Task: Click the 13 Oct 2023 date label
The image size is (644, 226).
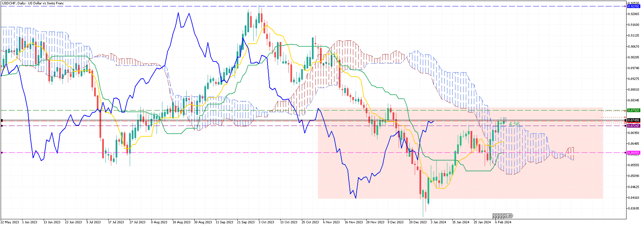Action: 289,222
